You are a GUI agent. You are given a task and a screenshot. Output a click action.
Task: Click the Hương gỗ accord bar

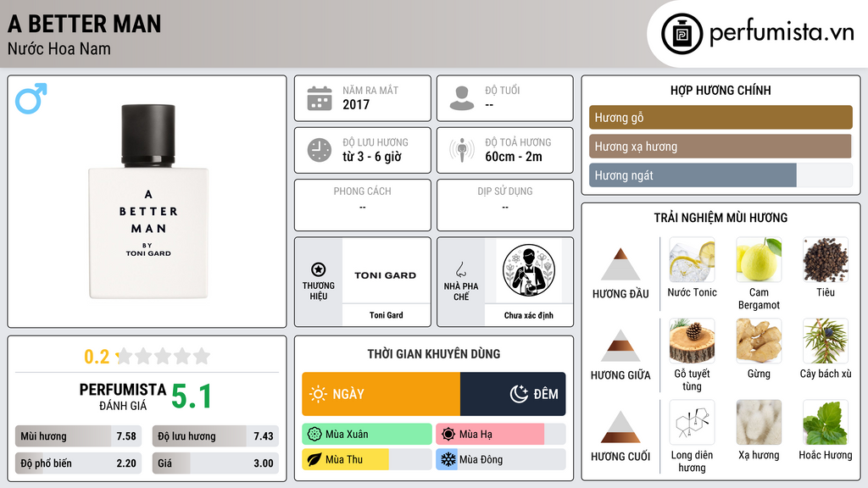tap(721, 117)
